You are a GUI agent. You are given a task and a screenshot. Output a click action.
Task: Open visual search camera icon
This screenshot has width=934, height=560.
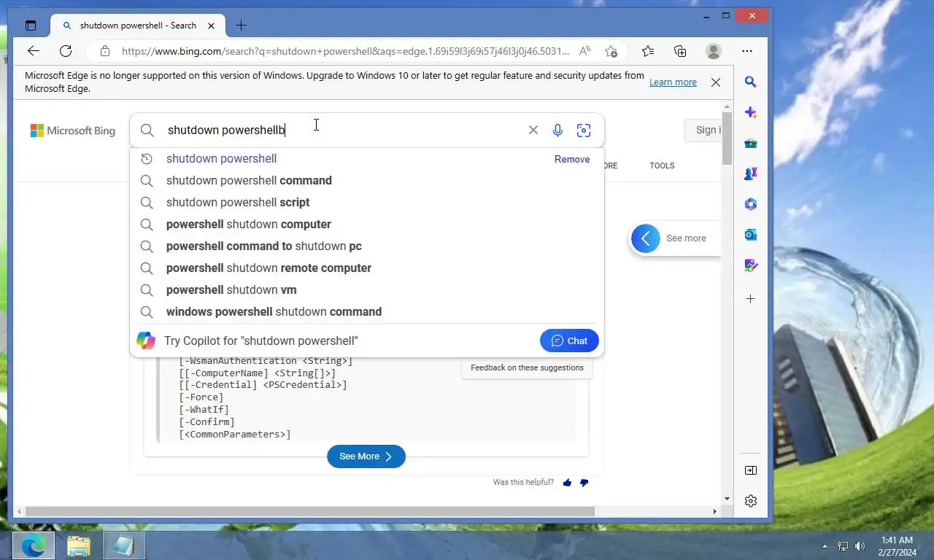(x=584, y=130)
